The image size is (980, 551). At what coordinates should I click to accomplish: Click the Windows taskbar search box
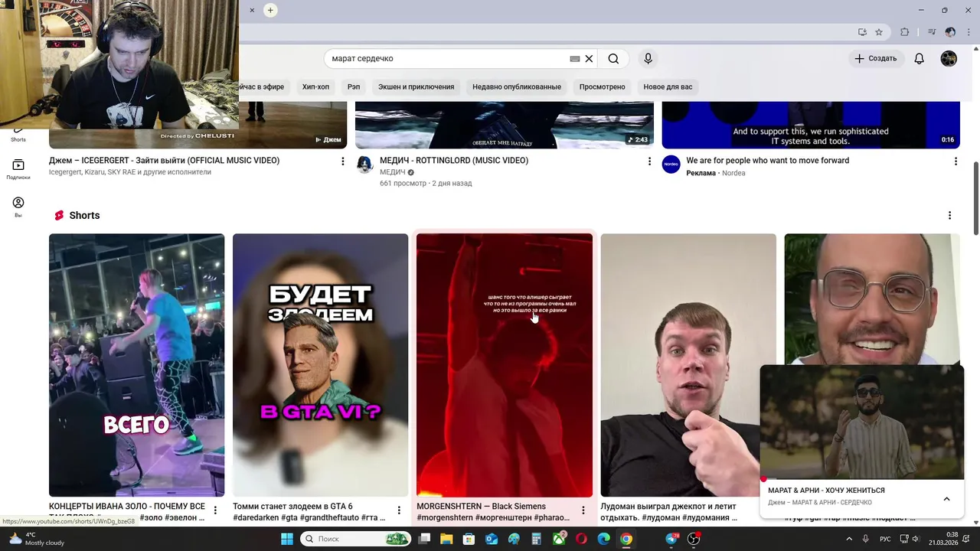click(x=354, y=539)
